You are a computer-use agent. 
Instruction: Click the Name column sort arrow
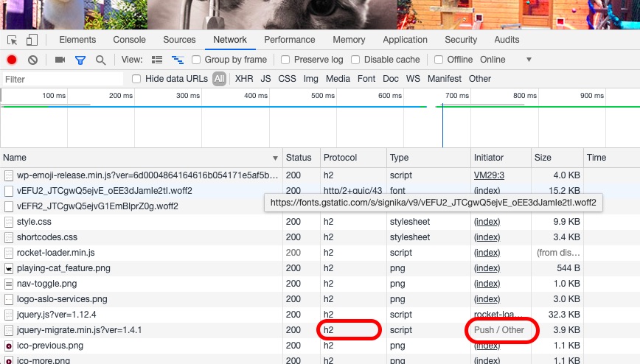[x=276, y=158]
